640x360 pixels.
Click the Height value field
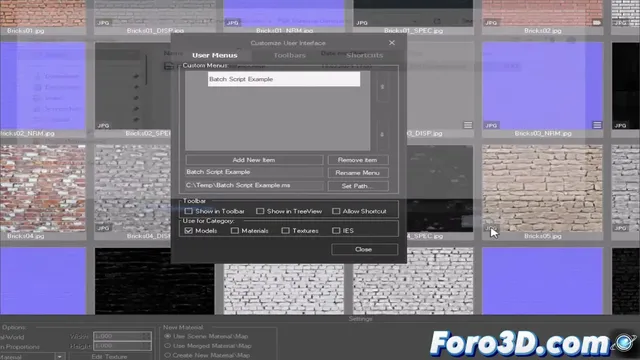click(122, 346)
